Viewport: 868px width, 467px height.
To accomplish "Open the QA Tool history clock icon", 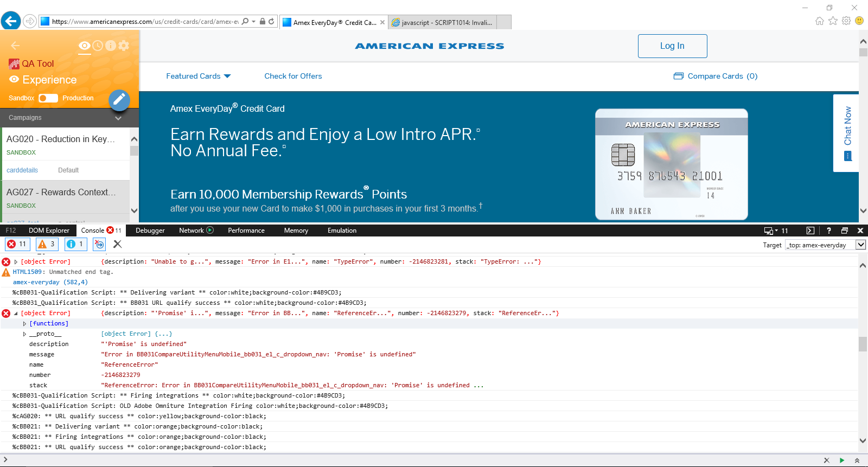I will point(98,46).
